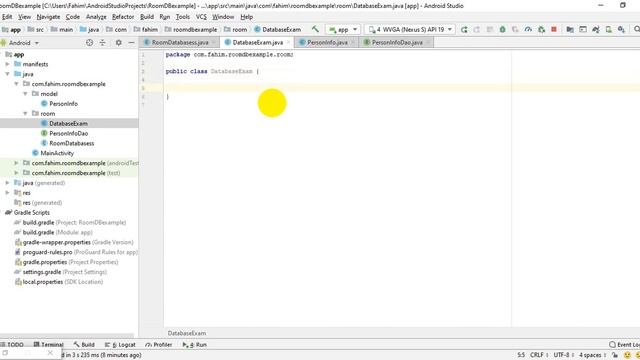Click the Search Everywhere magnifier icon

click(x=636, y=29)
